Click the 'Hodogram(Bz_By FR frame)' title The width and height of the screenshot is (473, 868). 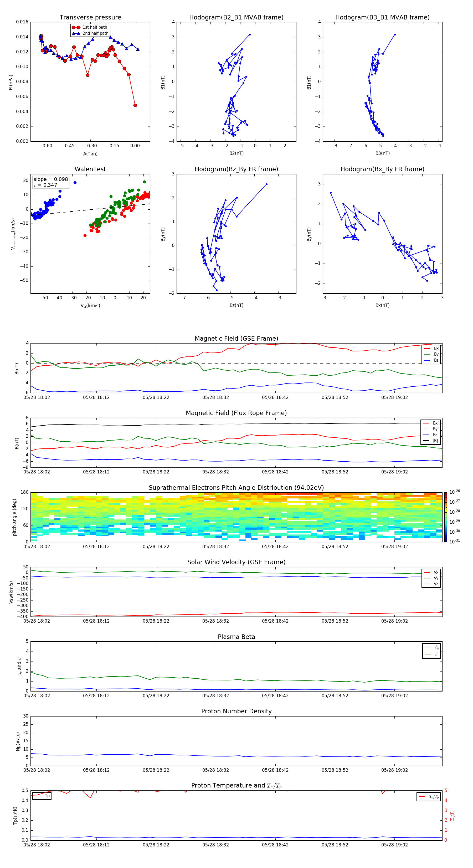pyautogui.click(x=236, y=169)
